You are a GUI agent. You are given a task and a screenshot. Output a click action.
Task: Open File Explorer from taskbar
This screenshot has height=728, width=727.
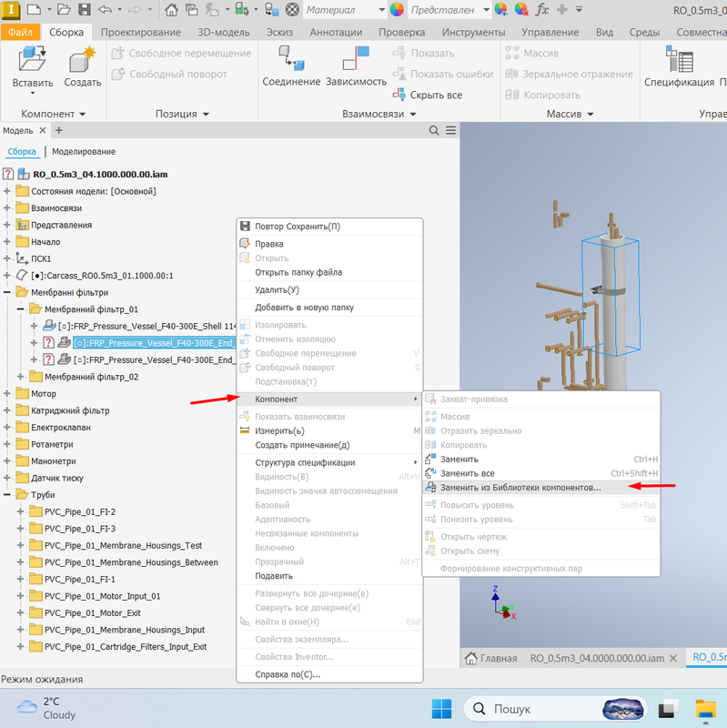click(705, 709)
